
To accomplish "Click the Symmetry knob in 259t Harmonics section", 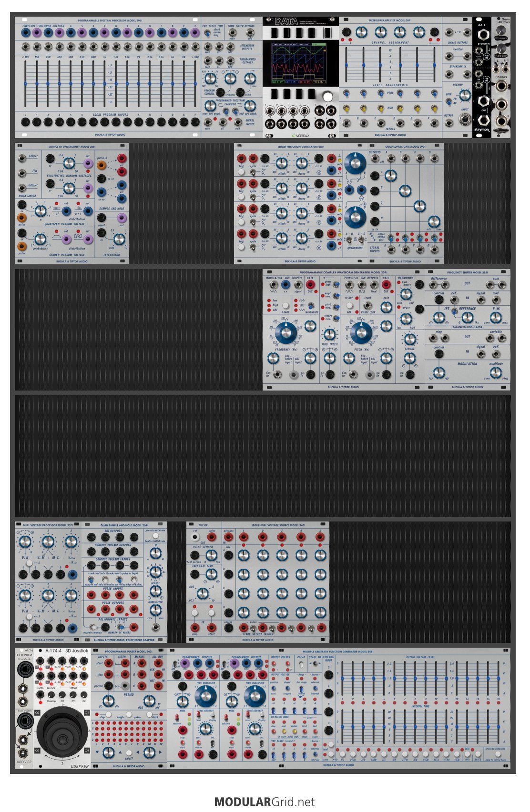I will tap(406, 293).
